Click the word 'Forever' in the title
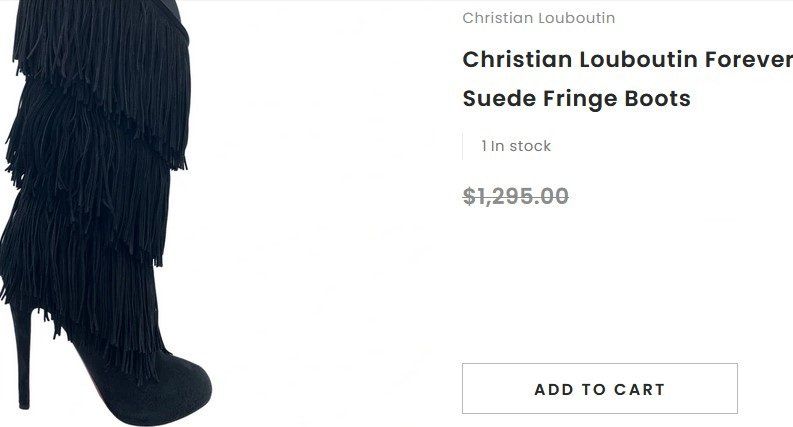793x427 pixels. [x=749, y=60]
